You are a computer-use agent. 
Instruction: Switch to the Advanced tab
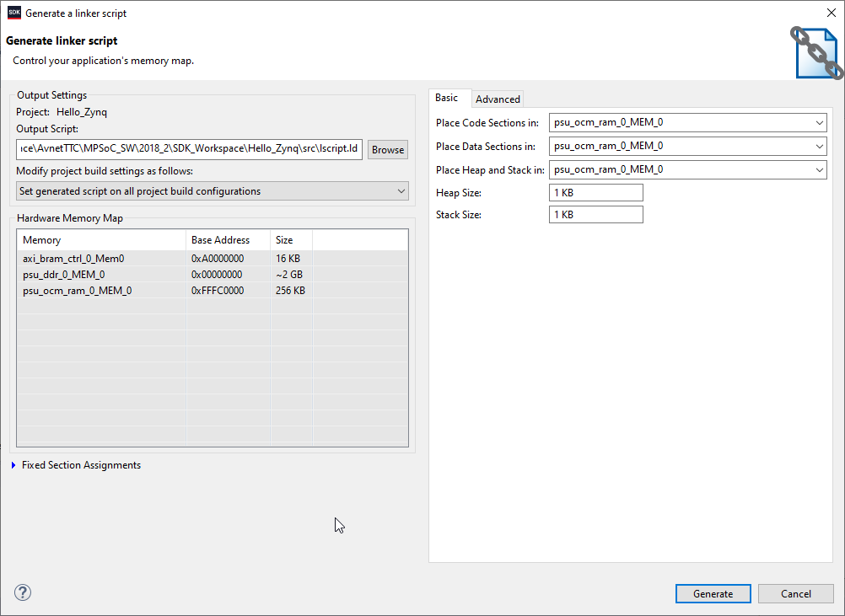pyautogui.click(x=498, y=99)
